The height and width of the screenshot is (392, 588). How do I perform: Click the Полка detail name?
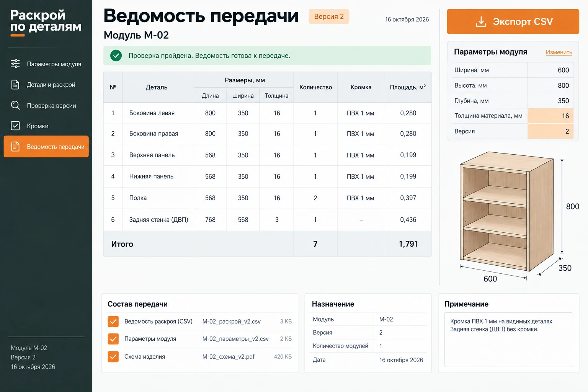[x=138, y=198]
